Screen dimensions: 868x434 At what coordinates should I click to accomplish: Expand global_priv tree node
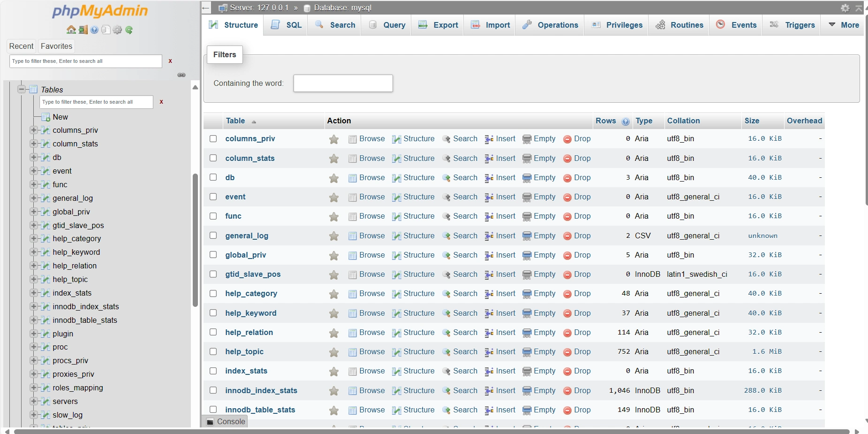pyautogui.click(x=33, y=212)
